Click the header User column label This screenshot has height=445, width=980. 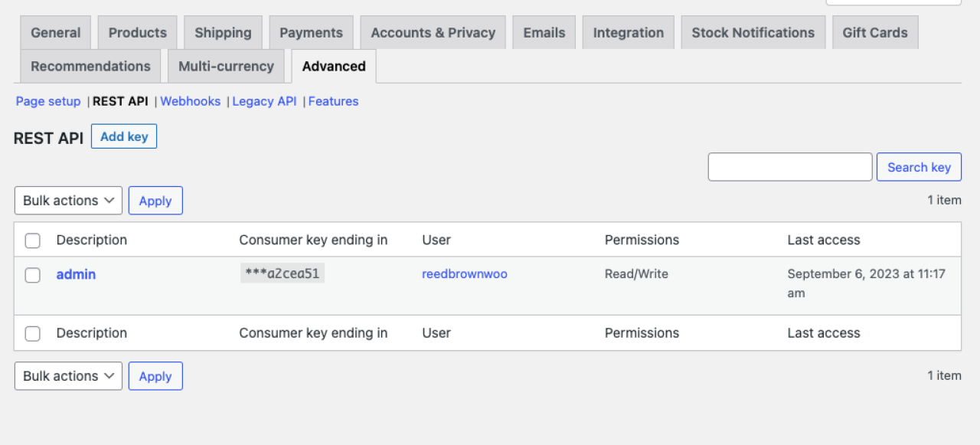point(436,240)
